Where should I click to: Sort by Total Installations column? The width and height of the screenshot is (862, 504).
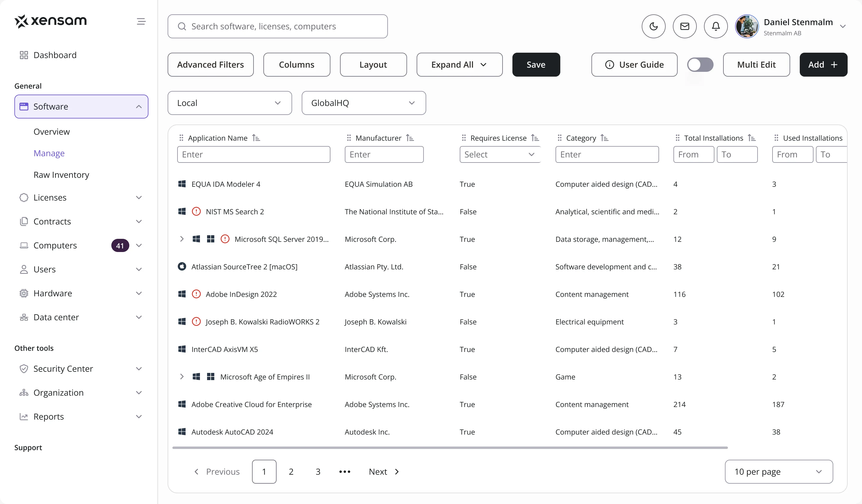coord(752,138)
